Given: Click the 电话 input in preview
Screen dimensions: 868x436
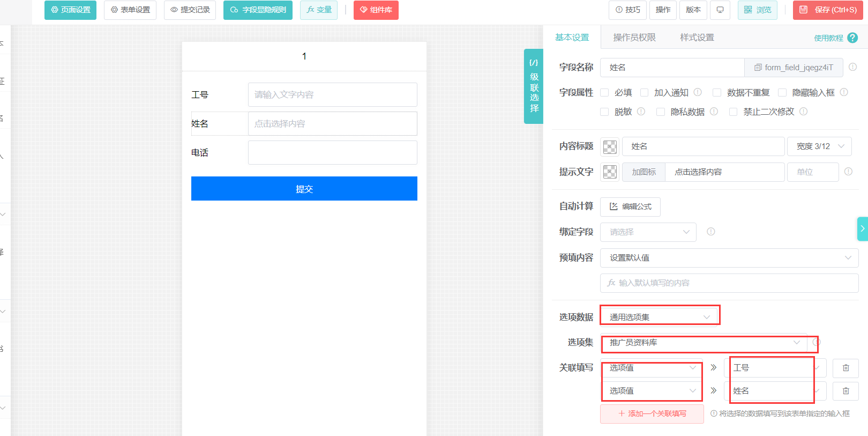Looking at the screenshot, I should pyautogui.click(x=333, y=153).
